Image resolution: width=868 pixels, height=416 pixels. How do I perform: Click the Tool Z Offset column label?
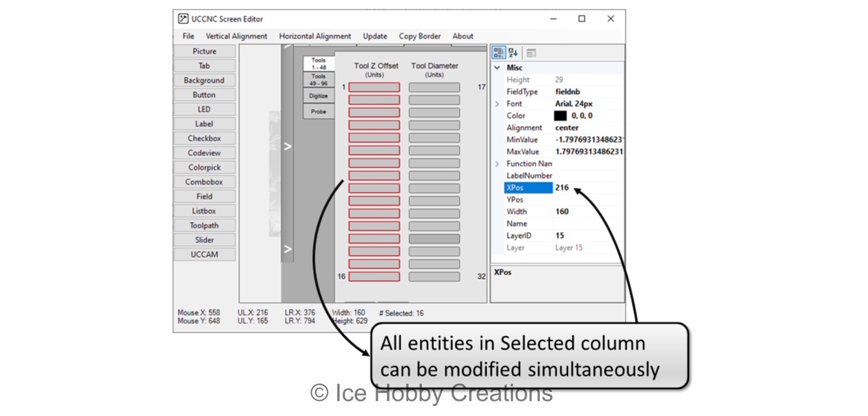click(376, 66)
